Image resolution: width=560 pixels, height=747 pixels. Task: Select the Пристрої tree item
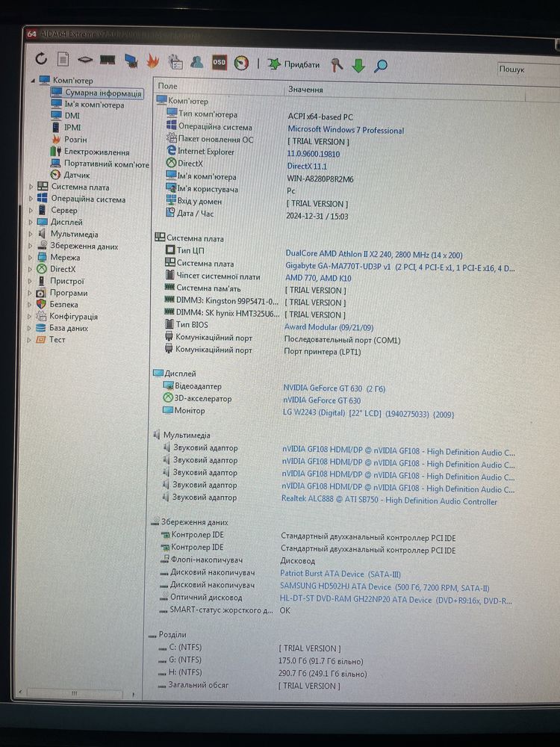61,281
